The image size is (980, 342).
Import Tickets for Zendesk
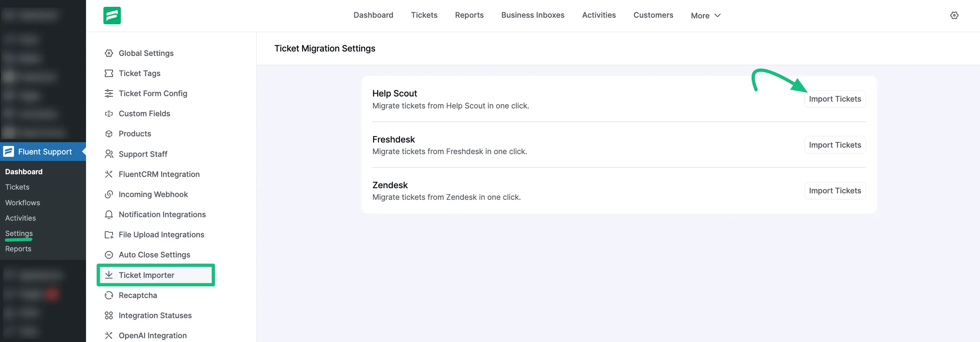835,190
